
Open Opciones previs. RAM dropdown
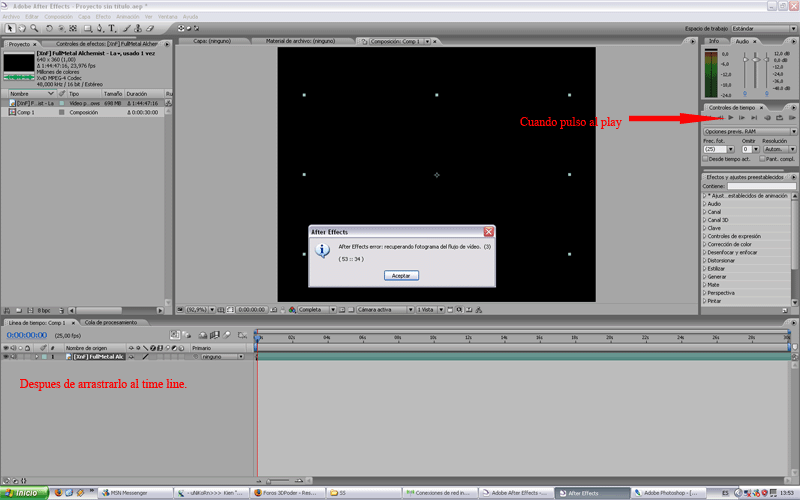749,132
